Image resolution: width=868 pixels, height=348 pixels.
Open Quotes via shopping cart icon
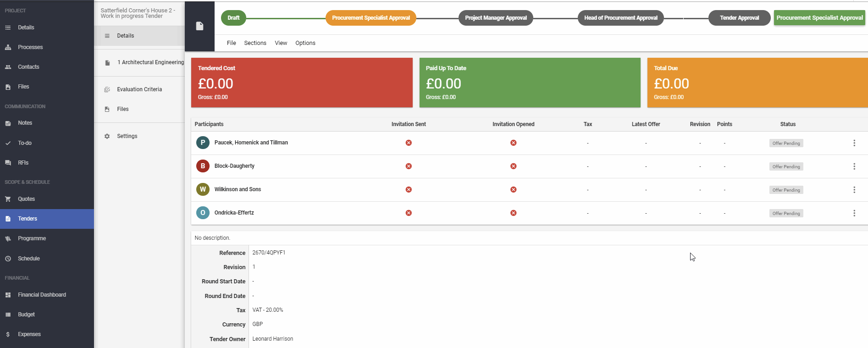coord(8,199)
